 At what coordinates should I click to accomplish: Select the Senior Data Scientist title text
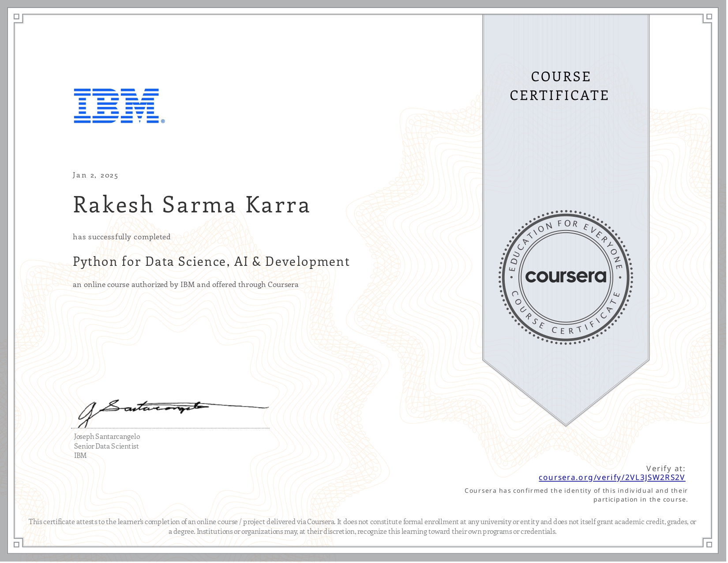pyautogui.click(x=106, y=446)
